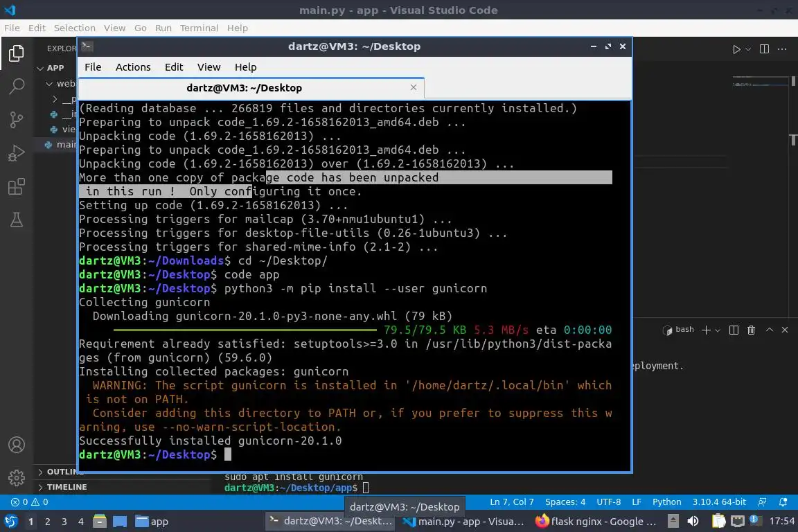
Task: Run the Python file with play button
Action: coord(736,49)
